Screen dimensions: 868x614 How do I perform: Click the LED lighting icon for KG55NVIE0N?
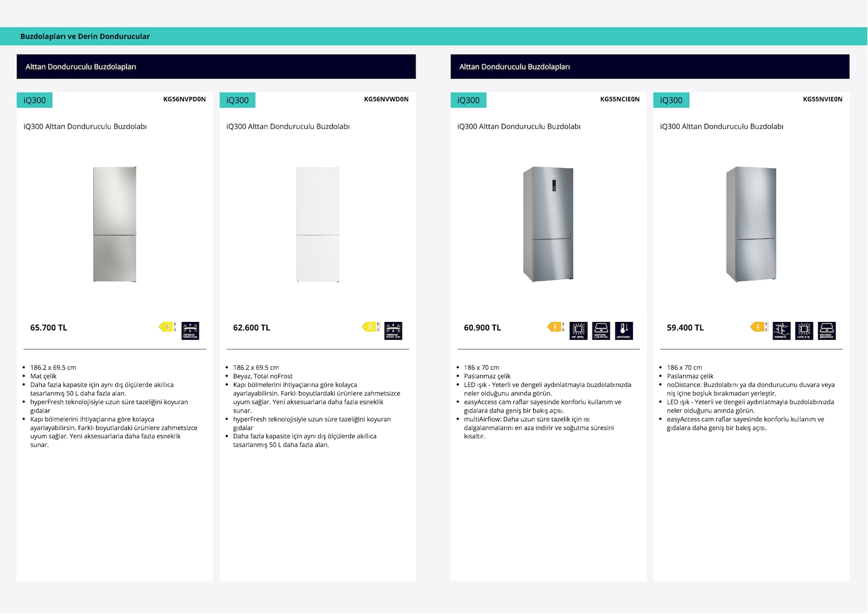(805, 331)
